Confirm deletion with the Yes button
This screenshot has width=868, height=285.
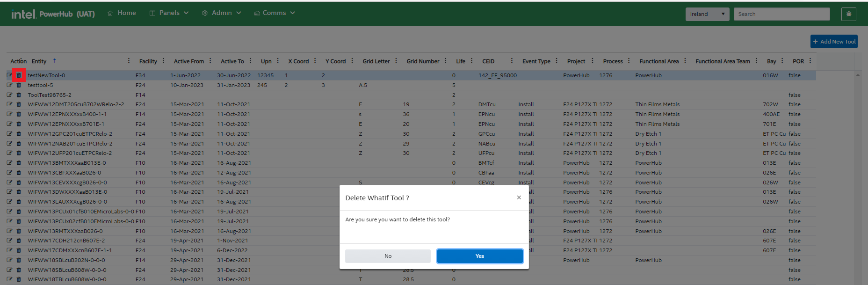(x=479, y=256)
